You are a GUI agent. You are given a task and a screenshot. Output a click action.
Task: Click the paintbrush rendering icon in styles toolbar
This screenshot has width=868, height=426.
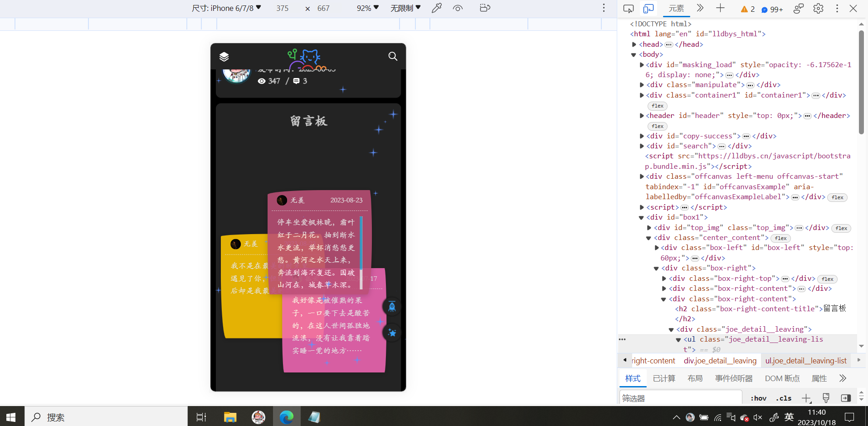pos(826,398)
